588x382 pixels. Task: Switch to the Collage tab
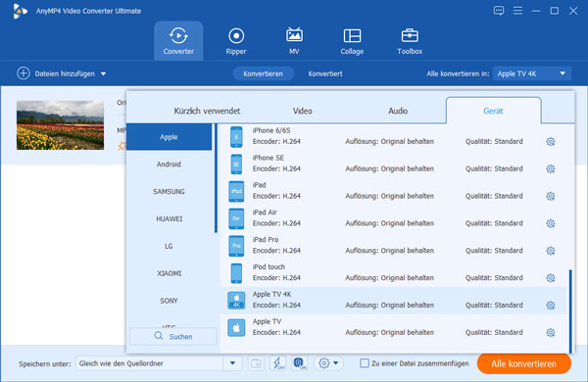(x=352, y=41)
